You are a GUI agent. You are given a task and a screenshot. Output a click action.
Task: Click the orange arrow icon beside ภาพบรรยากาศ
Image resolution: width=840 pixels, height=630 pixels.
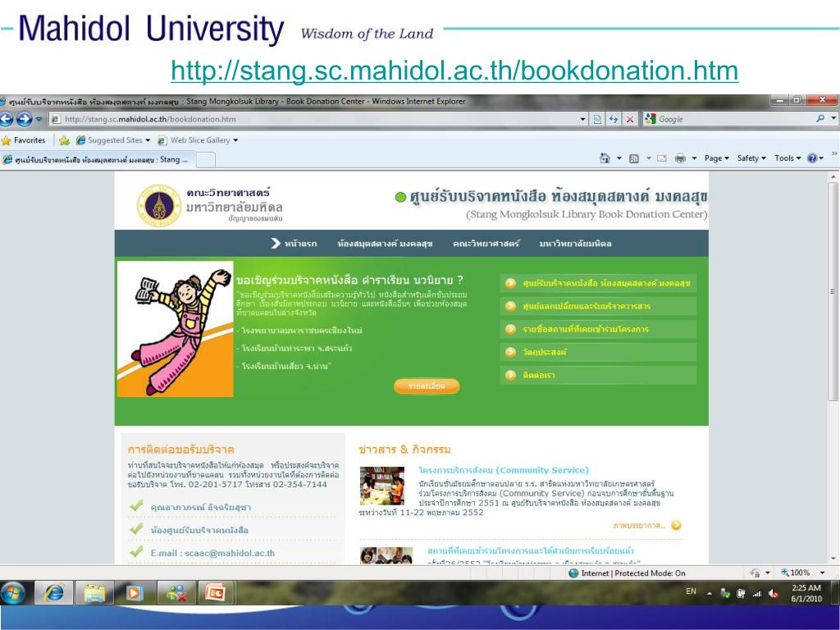pos(676,526)
